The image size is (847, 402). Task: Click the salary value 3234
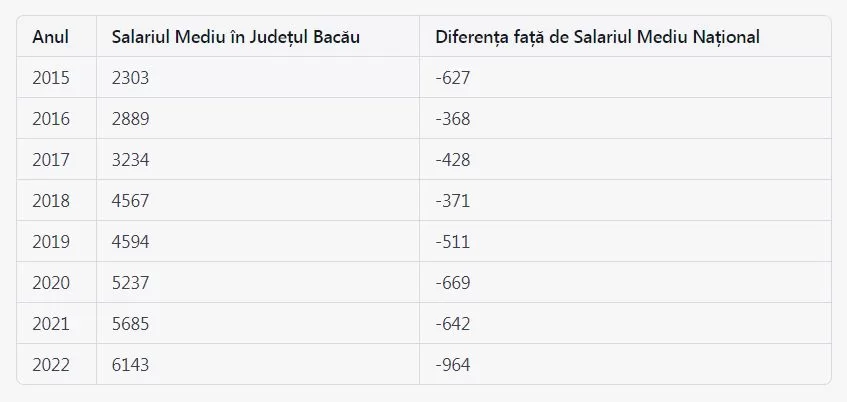tap(130, 160)
